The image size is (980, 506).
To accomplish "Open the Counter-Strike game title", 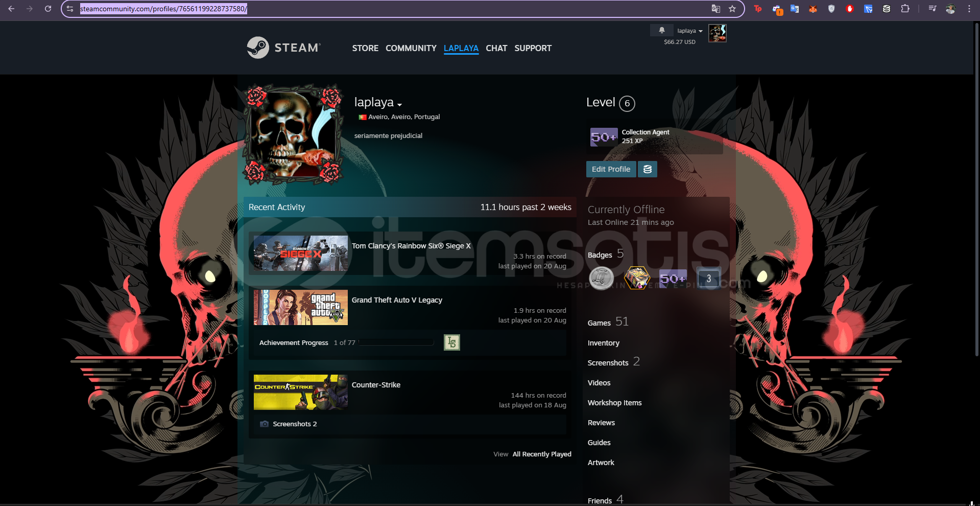I will [x=376, y=385].
